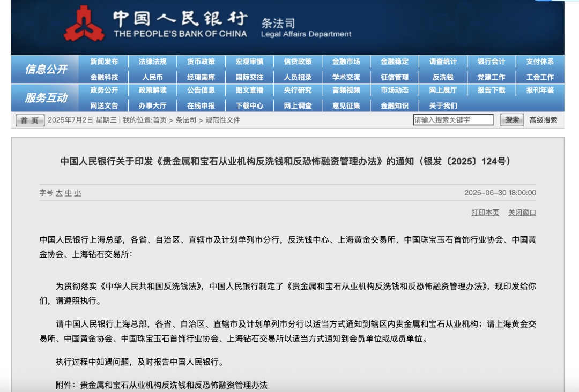Click 政务公开 in service menu
The width and height of the screenshot is (579, 392).
click(104, 90)
